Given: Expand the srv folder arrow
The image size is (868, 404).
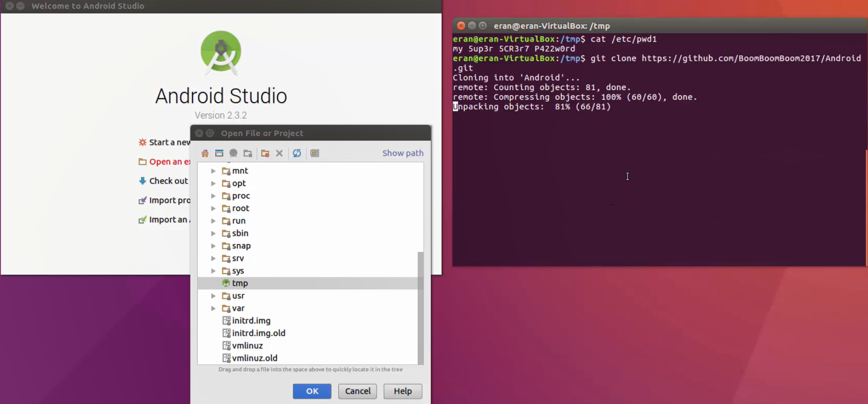Looking at the screenshot, I should pos(213,259).
